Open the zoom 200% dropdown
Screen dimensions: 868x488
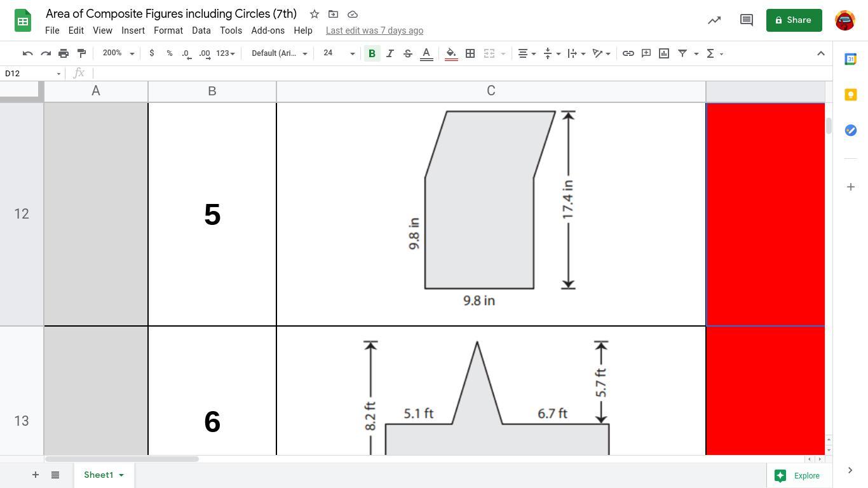(x=118, y=53)
